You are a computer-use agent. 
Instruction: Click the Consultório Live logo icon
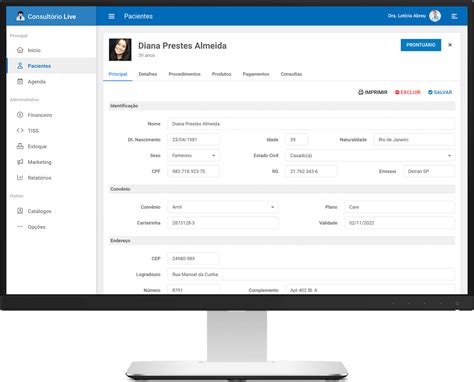[x=20, y=16]
